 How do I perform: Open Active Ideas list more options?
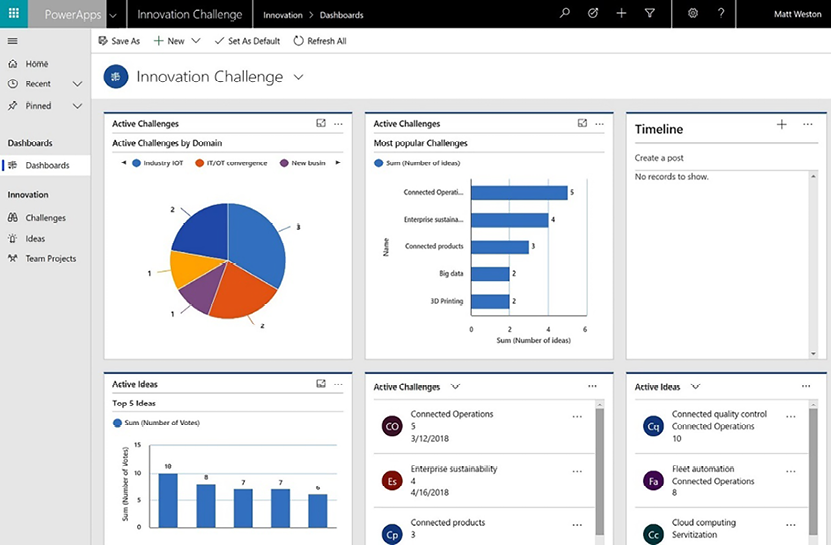click(806, 386)
